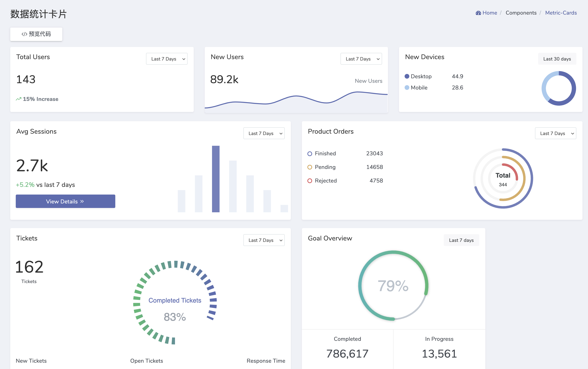
Task: Click the 13,561 In Progress value
Action: click(x=439, y=354)
